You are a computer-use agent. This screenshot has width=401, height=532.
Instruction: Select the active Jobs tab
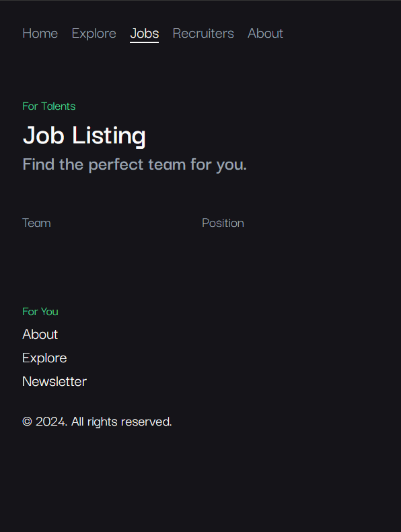point(145,33)
